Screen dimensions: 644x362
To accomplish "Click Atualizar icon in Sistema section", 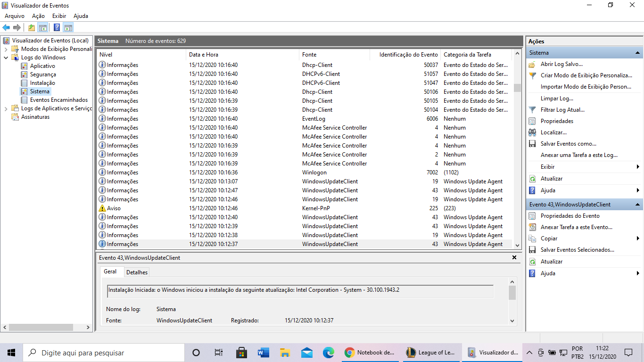I will 532,179.
